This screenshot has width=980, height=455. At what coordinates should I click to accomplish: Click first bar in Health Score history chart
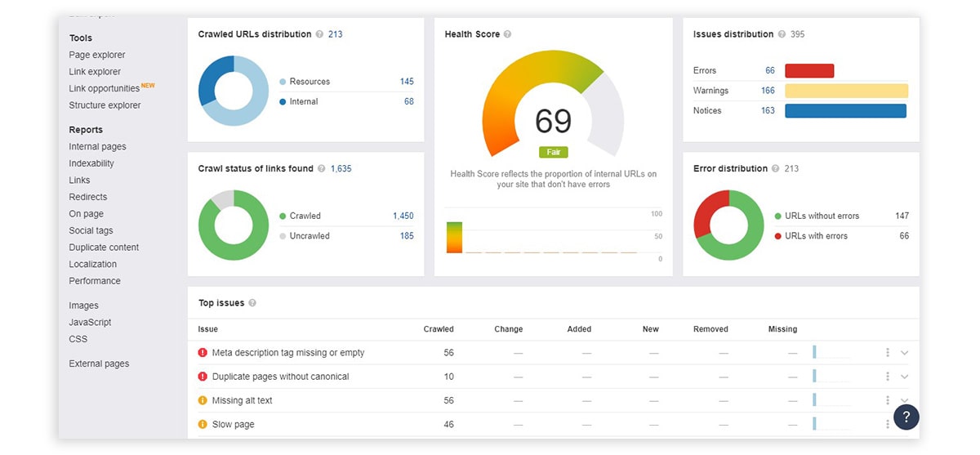(x=454, y=237)
